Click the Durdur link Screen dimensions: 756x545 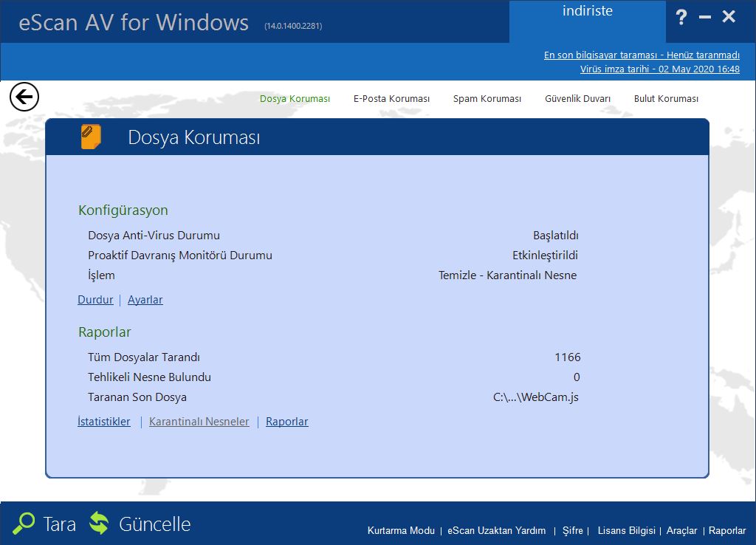coord(95,300)
